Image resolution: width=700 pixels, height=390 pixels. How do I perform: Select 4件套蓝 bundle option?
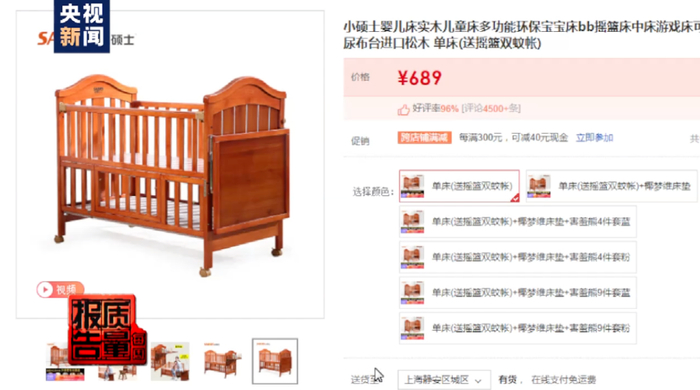518,222
